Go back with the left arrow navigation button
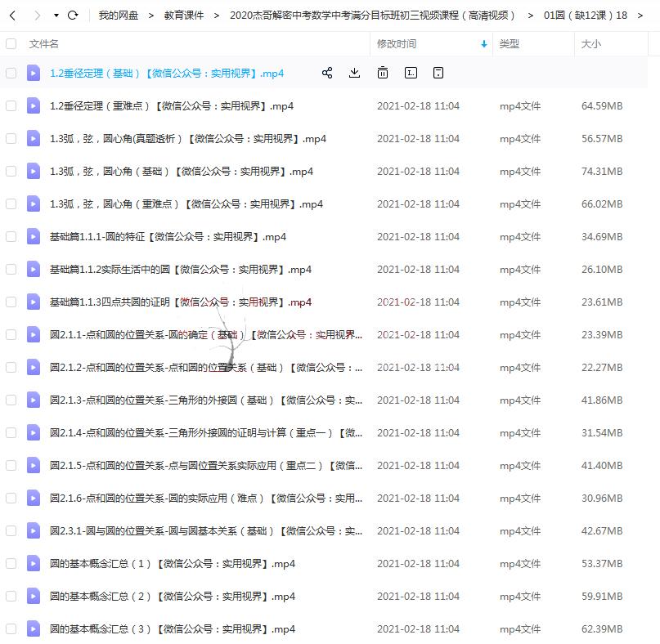The image size is (660, 644). pos(12,16)
